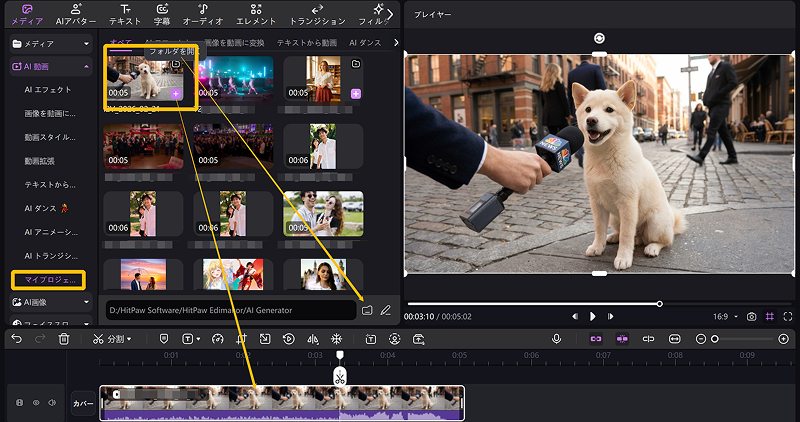Viewport: 800px width, 422px height.
Task: Step to the previous frame in player
Action: (575, 317)
